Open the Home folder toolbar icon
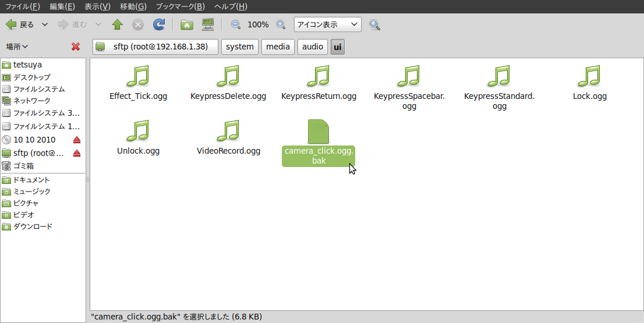This screenshot has height=323, width=644. (187, 24)
